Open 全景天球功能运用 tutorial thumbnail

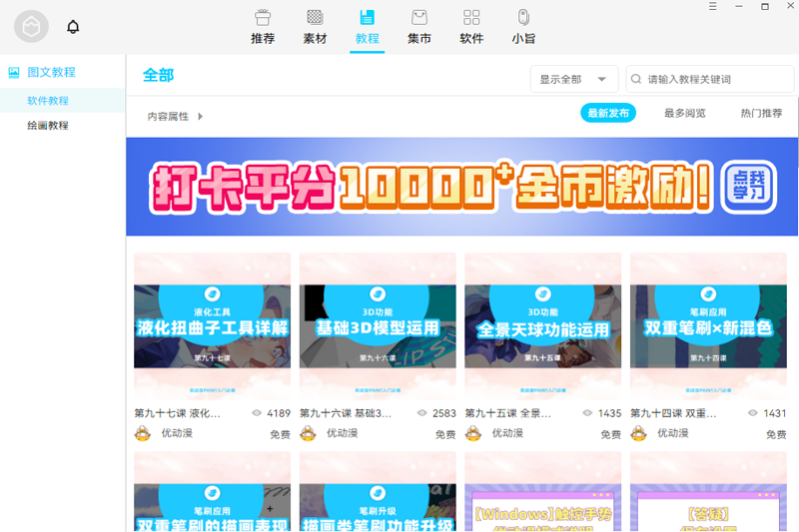542,326
